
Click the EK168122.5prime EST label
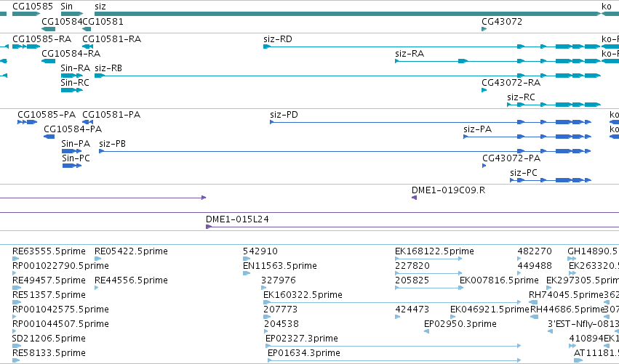434,251
